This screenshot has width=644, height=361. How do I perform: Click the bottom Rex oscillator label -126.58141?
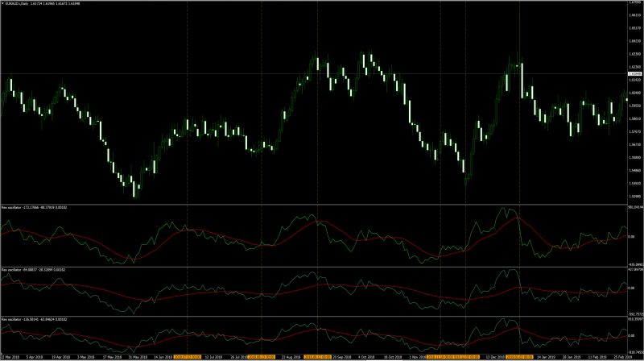pos(34,319)
